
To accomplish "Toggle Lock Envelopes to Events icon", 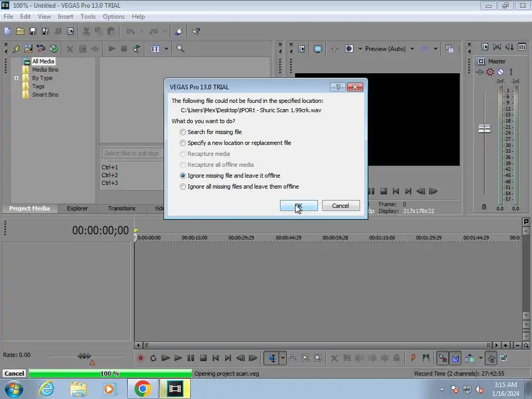I will tap(491, 358).
